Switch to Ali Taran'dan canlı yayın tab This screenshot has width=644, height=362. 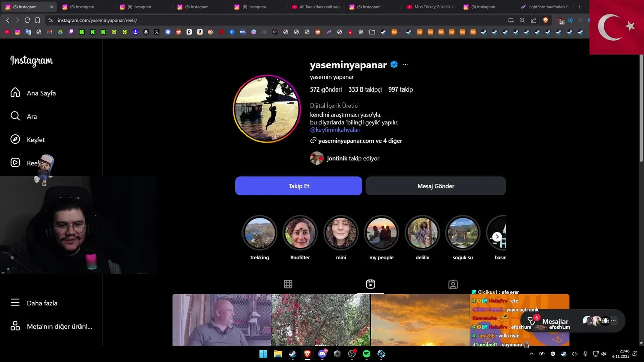[316, 7]
